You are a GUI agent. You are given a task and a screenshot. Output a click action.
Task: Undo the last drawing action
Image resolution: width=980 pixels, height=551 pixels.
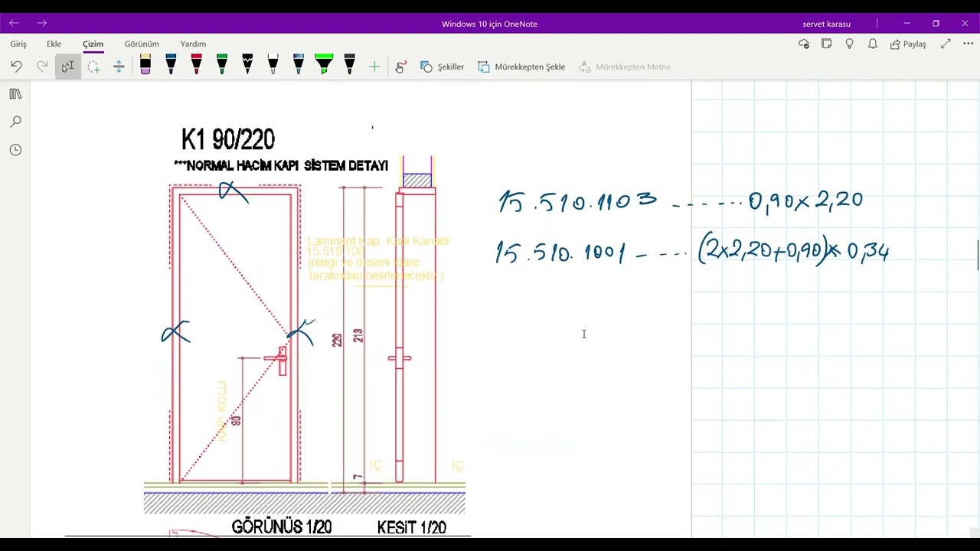(x=16, y=67)
